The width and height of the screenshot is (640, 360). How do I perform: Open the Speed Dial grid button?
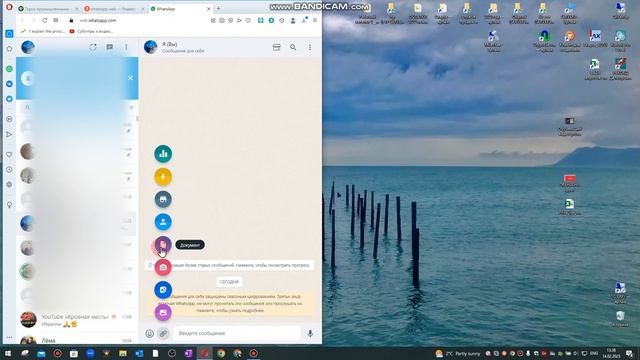click(x=56, y=20)
